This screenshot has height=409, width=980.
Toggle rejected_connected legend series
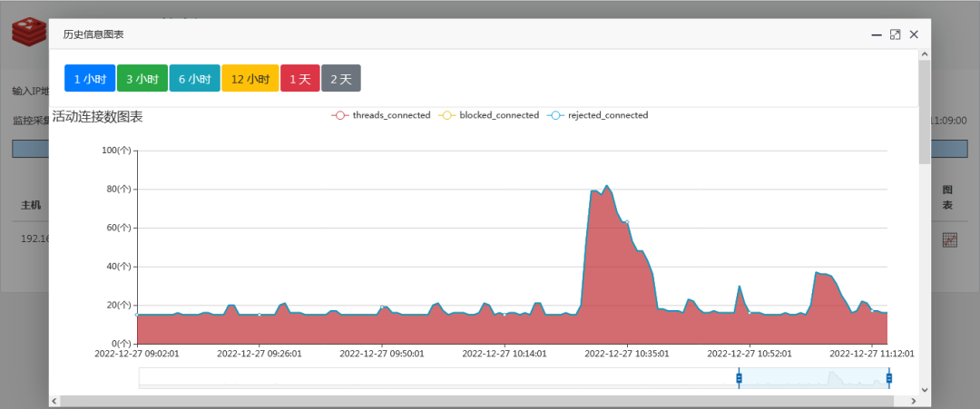coord(597,115)
